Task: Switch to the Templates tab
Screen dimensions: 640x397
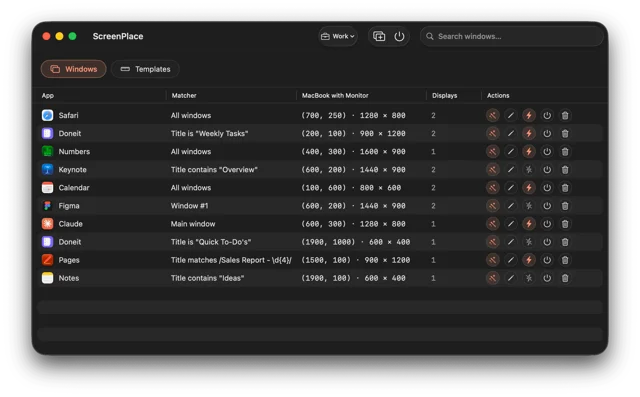Action: tap(145, 69)
